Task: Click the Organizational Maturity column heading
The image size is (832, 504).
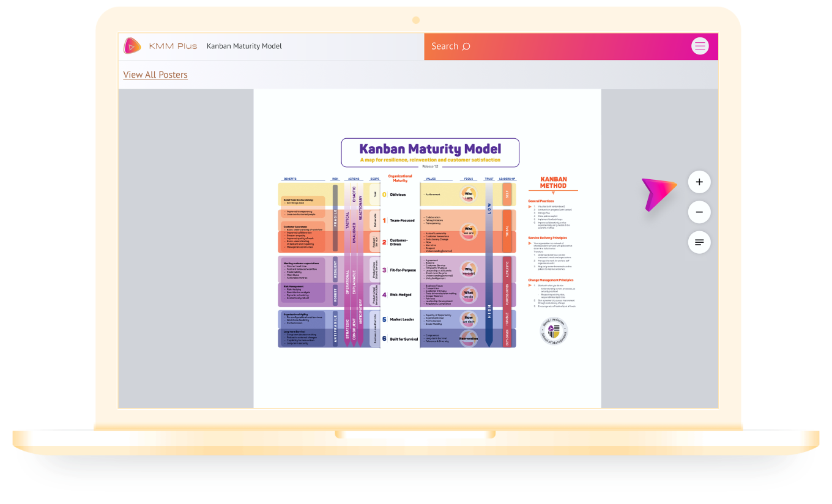Action: pyautogui.click(x=400, y=178)
